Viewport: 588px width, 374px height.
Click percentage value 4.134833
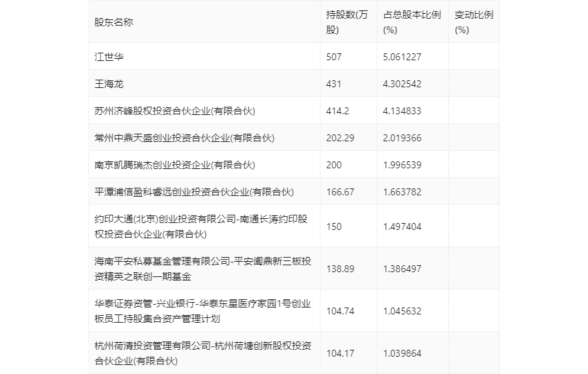(402, 111)
